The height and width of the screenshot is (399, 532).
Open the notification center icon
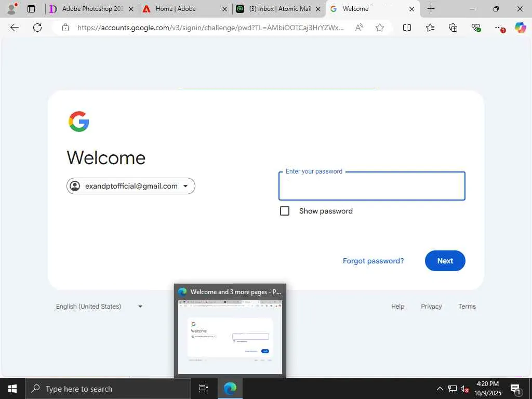coord(516,390)
